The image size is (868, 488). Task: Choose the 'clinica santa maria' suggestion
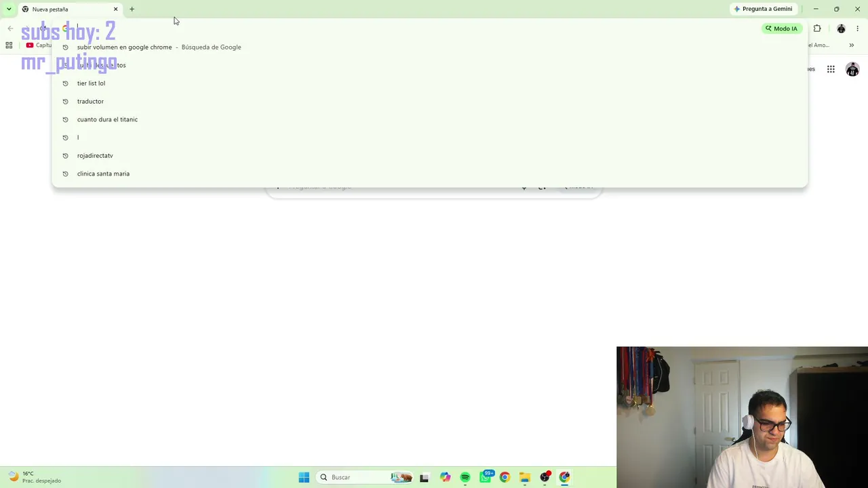tap(429, 174)
